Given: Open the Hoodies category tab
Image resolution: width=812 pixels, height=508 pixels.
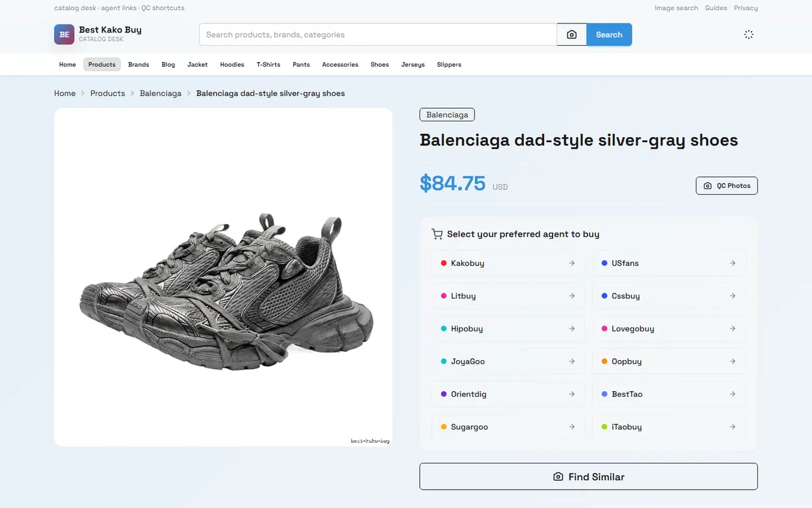Looking at the screenshot, I should click(232, 64).
